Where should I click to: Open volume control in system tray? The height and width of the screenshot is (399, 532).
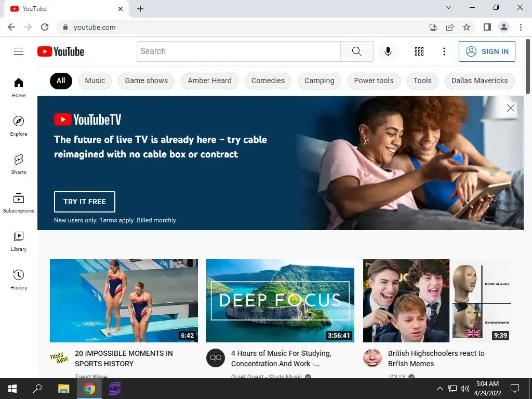pyautogui.click(x=465, y=389)
